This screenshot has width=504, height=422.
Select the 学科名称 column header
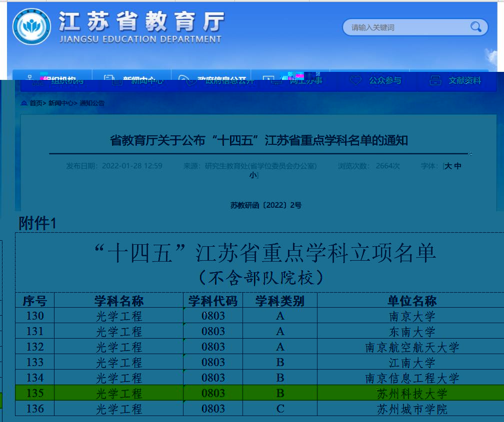(x=118, y=301)
